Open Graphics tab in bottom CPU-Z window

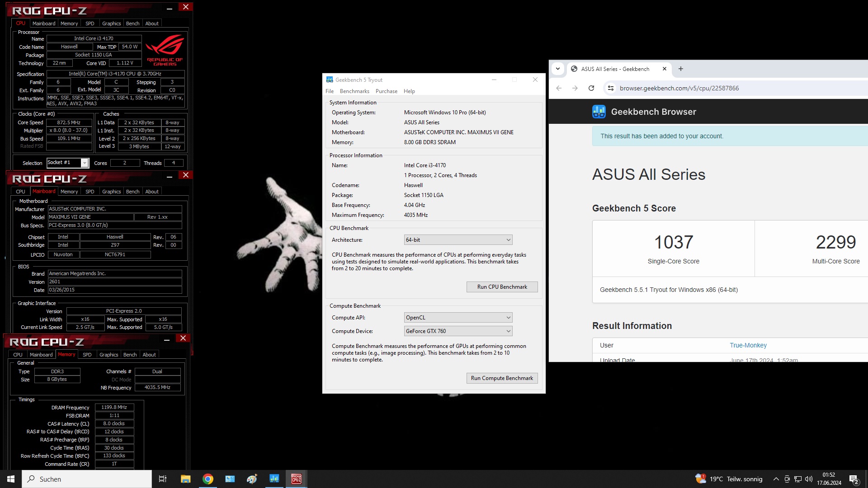(108, 355)
